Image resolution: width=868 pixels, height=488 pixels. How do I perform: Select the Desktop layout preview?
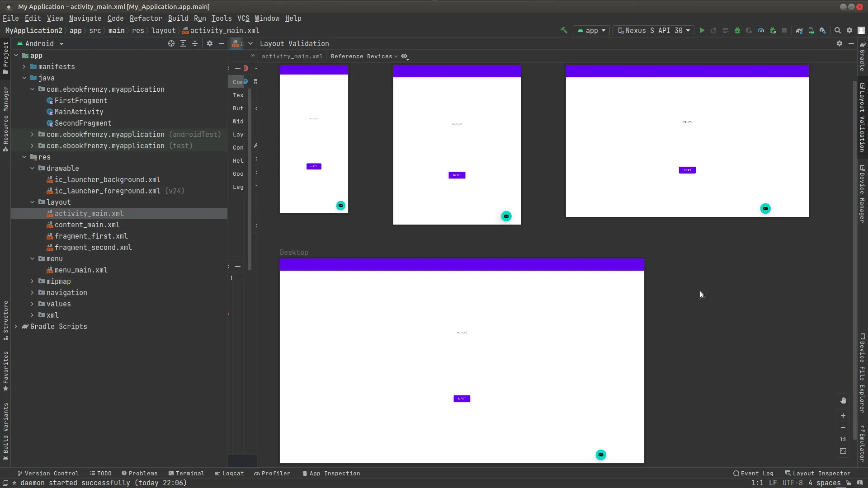click(x=462, y=361)
